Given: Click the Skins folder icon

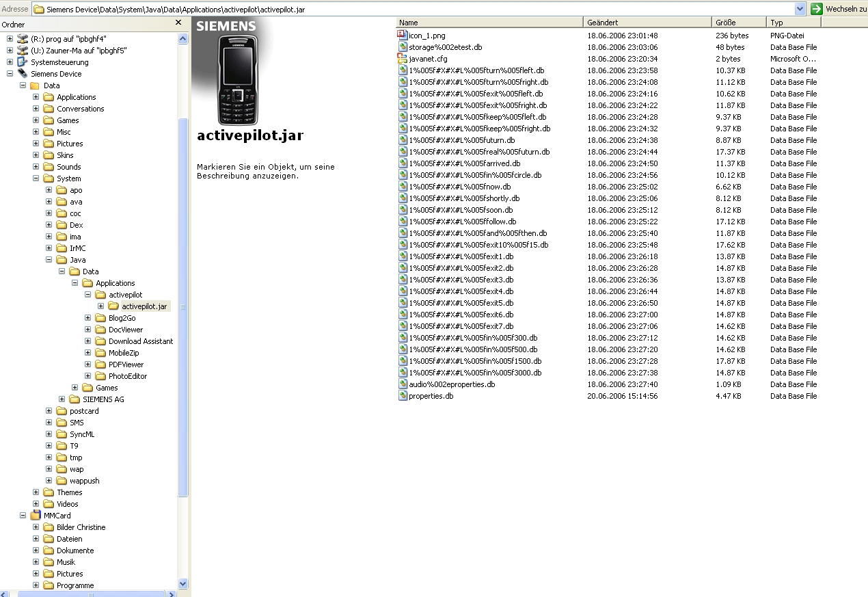Looking at the screenshot, I should 49,155.
